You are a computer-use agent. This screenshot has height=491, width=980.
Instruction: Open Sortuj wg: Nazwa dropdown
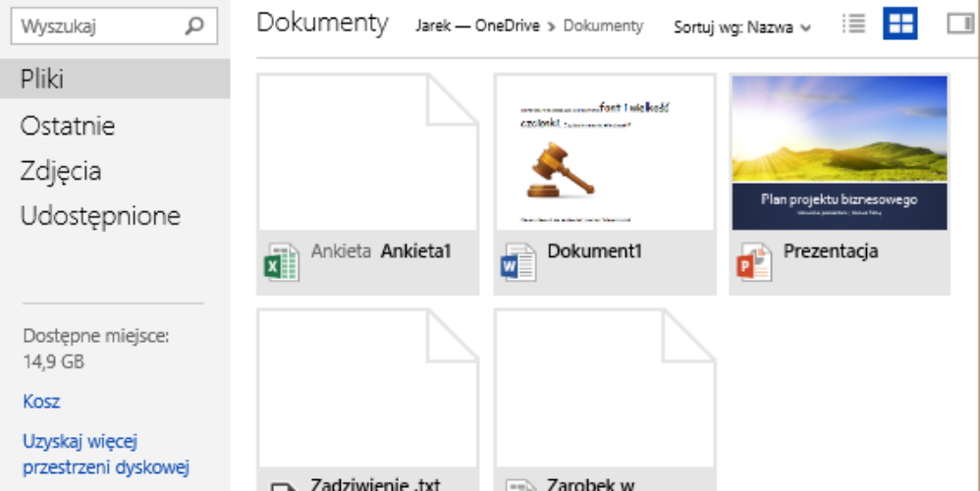742,27
